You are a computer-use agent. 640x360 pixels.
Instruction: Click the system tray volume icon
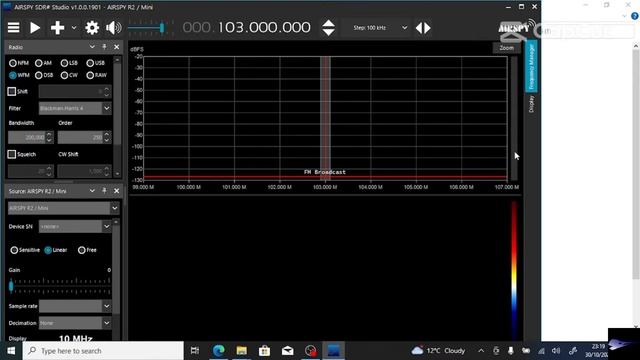556,351
